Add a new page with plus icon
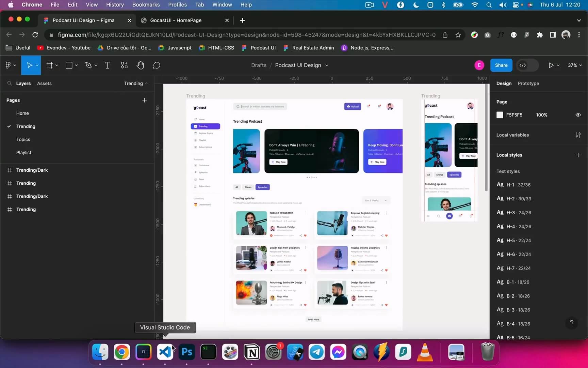588x368 pixels. point(144,100)
